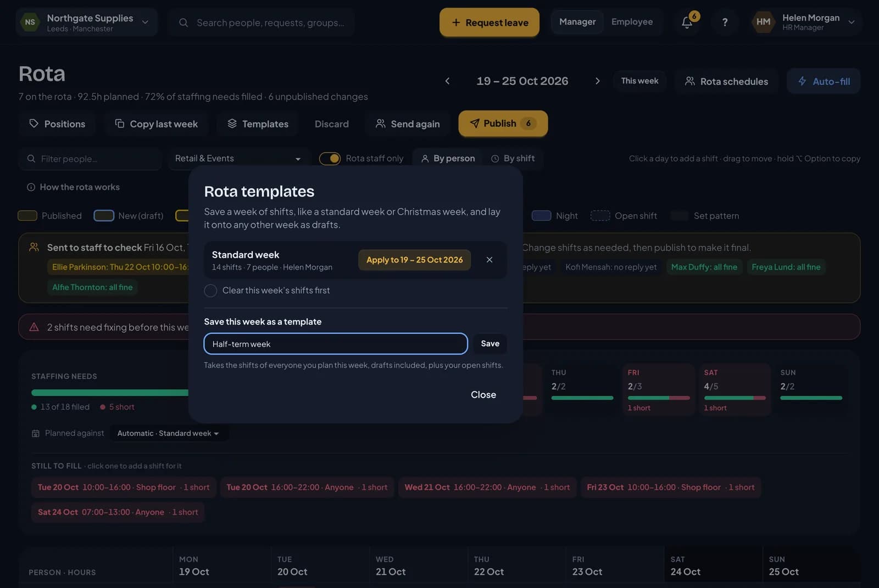Click the Copy last week icon

[x=120, y=124]
